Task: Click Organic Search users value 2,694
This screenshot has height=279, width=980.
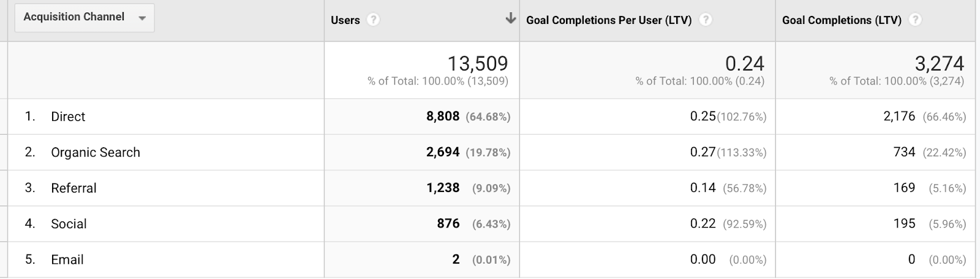Action: (x=442, y=152)
